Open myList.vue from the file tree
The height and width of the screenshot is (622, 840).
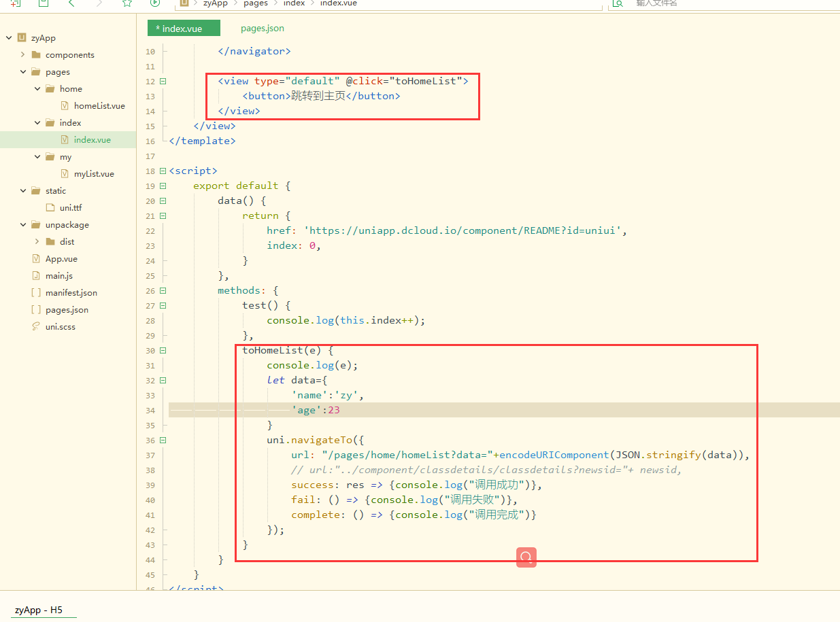(94, 174)
